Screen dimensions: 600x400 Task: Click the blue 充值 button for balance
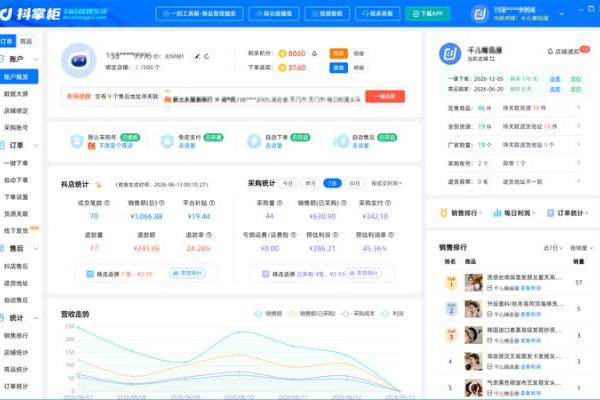(339, 68)
